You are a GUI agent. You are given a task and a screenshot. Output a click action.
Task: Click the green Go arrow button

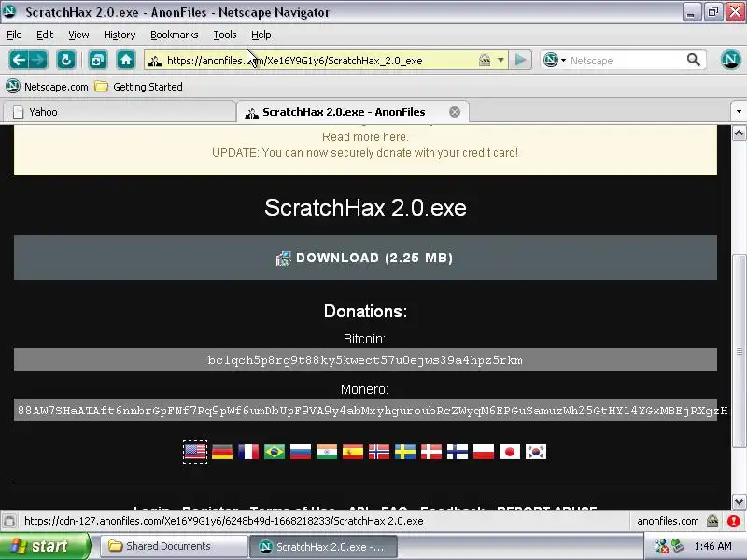coord(520,60)
